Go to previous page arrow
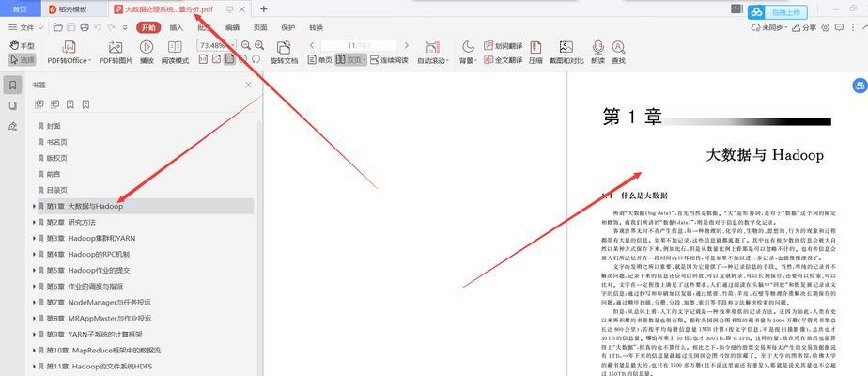 (312, 45)
